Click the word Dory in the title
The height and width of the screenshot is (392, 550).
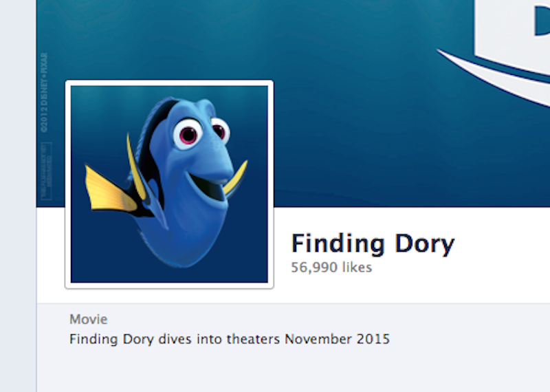(425, 244)
